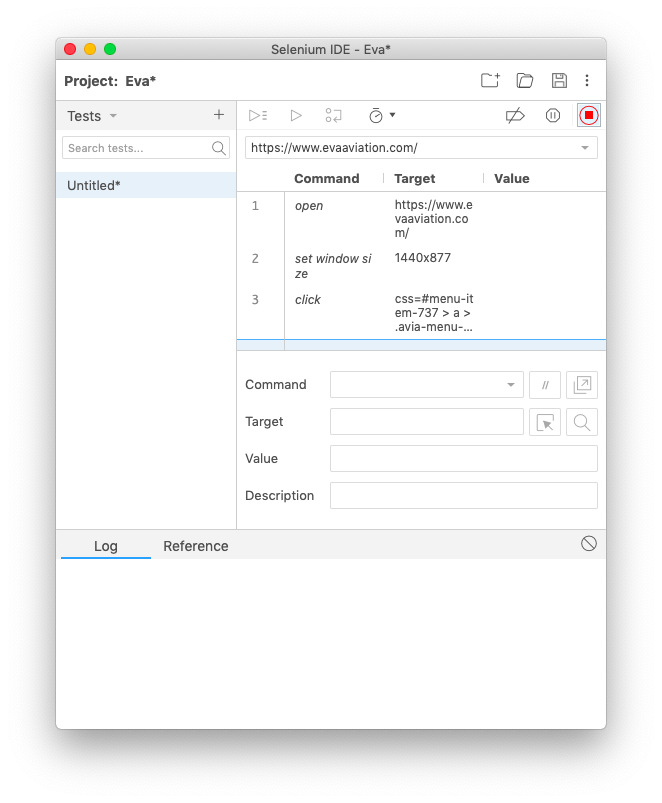Expand the Tests view dropdown
Image resolution: width=662 pixels, height=803 pixels.
pyautogui.click(x=113, y=116)
